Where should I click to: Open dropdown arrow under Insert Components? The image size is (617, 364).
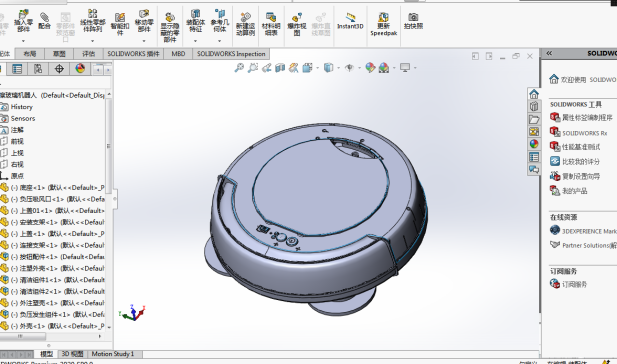pyautogui.click(x=23, y=41)
